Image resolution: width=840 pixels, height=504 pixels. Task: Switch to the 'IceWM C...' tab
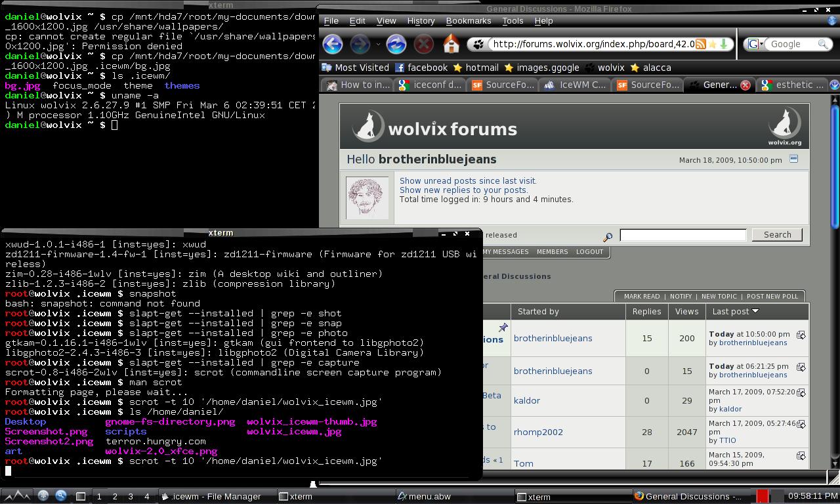point(576,85)
